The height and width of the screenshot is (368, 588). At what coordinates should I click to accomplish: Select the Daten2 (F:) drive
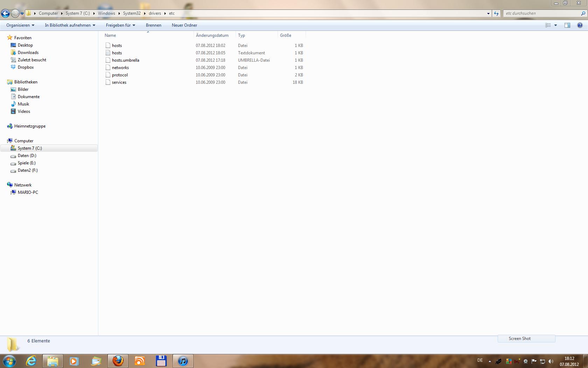click(28, 170)
